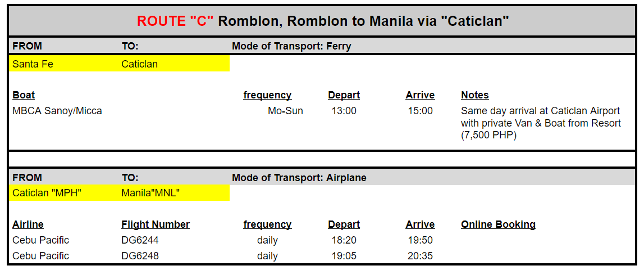Select flight number DG6244
Image resolution: width=644 pixels, height=270 pixels.
pyautogui.click(x=140, y=240)
